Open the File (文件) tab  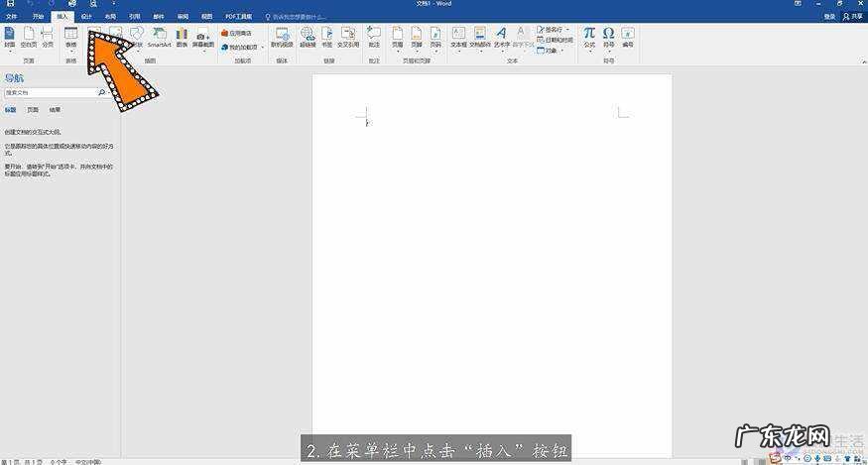(x=11, y=17)
